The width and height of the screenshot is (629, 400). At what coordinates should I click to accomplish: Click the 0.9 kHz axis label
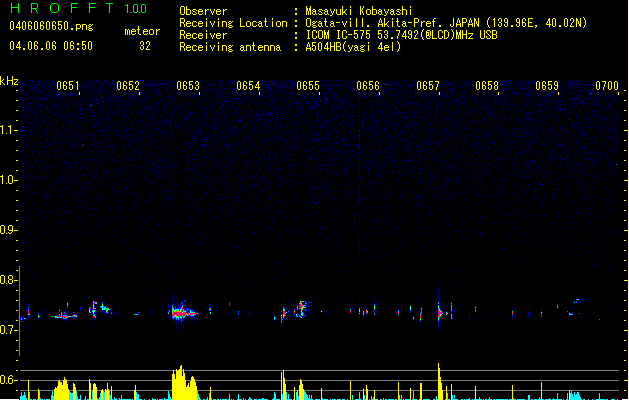(x=9, y=230)
